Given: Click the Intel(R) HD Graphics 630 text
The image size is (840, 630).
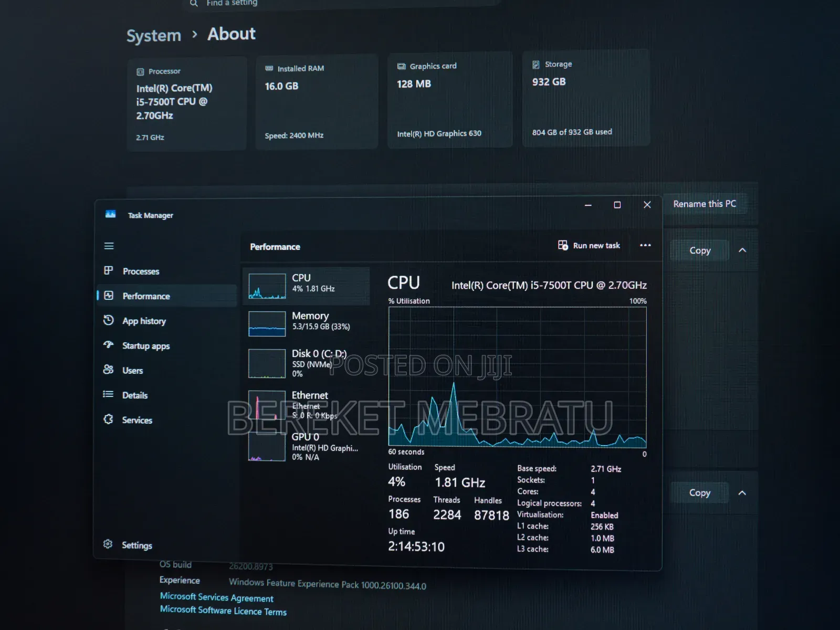Looking at the screenshot, I should 439,134.
